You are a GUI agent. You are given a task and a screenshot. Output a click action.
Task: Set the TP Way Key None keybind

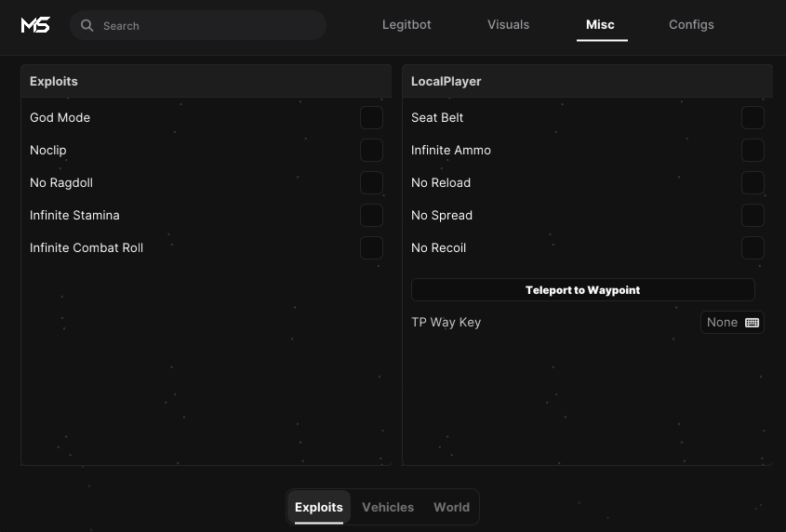point(732,323)
